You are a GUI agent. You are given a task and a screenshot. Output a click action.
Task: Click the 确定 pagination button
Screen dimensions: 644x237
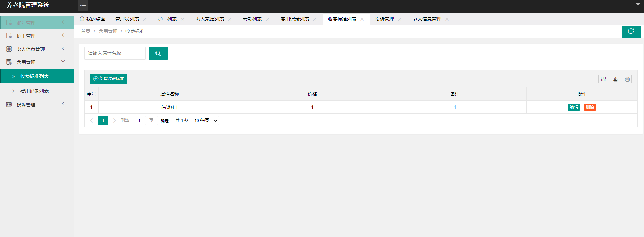[165, 121]
